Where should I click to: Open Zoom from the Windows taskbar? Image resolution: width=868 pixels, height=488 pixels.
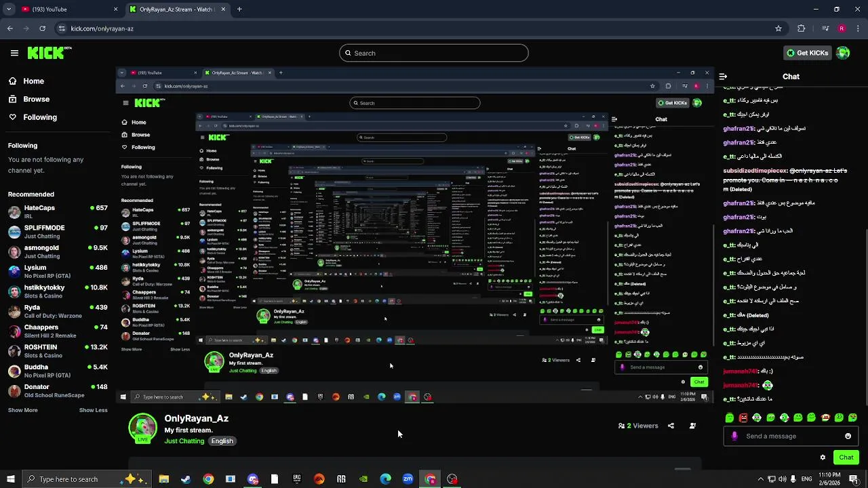point(408,479)
